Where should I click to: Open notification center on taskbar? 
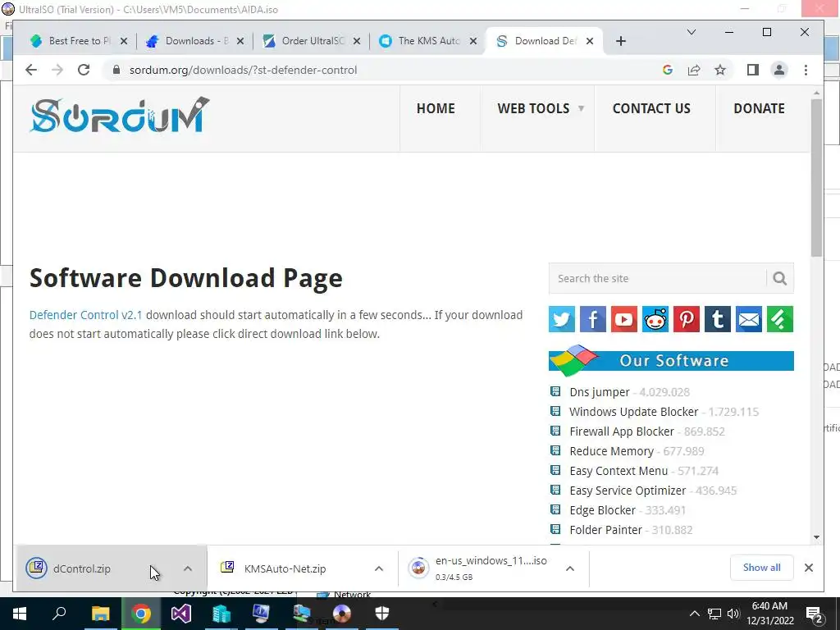tap(815, 614)
